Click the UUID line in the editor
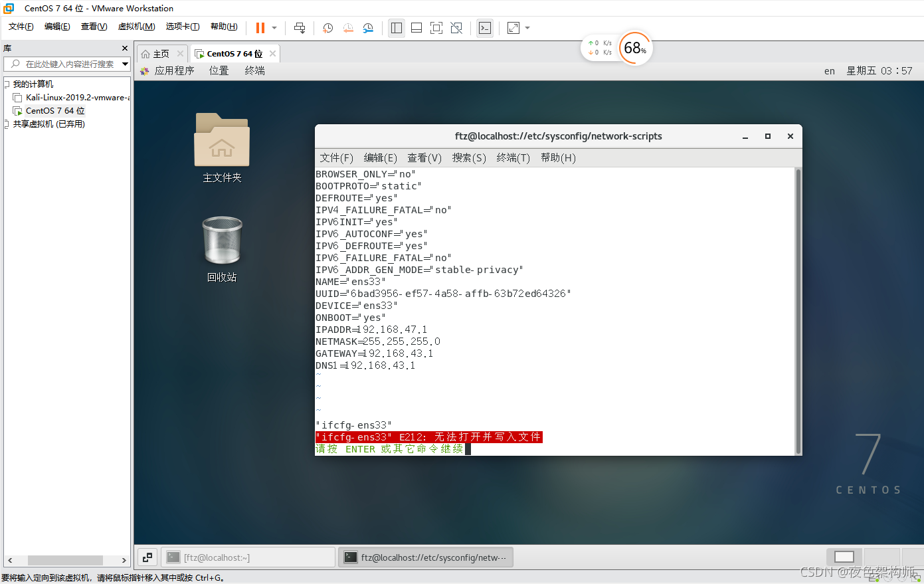This screenshot has height=584, width=924. point(444,294)
